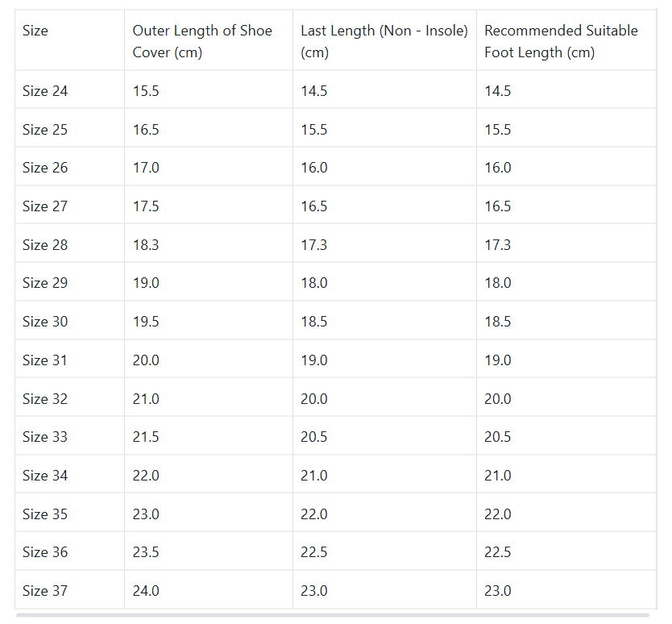Select the "Size 24" row label
Viewport: 672px width, 624px height.
[x=45, y=91]
